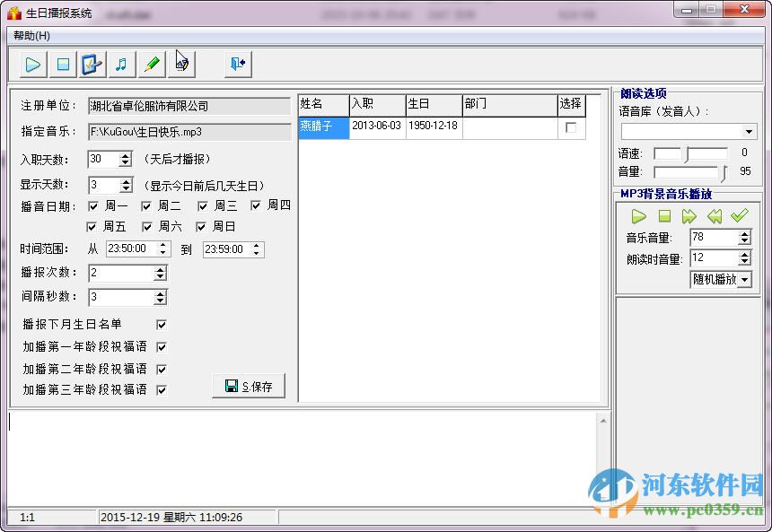Click the S.保存 save button

[248, 385]
